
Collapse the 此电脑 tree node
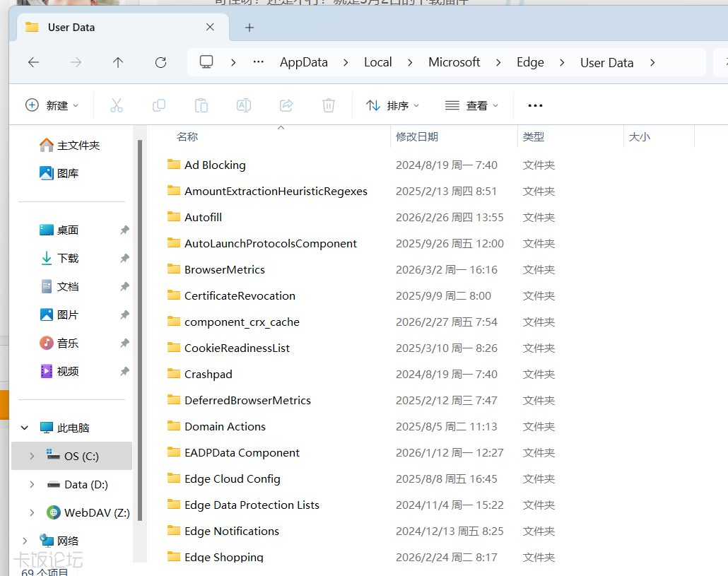(23, 427)
